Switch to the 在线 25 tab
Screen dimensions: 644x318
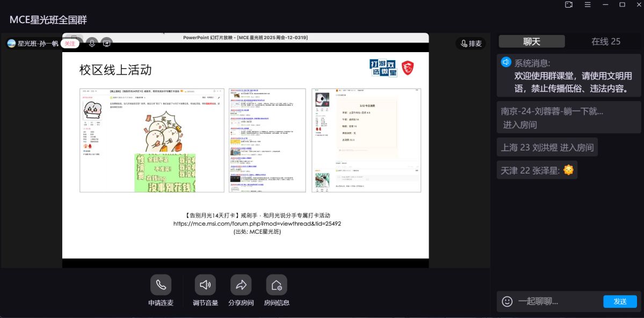(606, 41)
